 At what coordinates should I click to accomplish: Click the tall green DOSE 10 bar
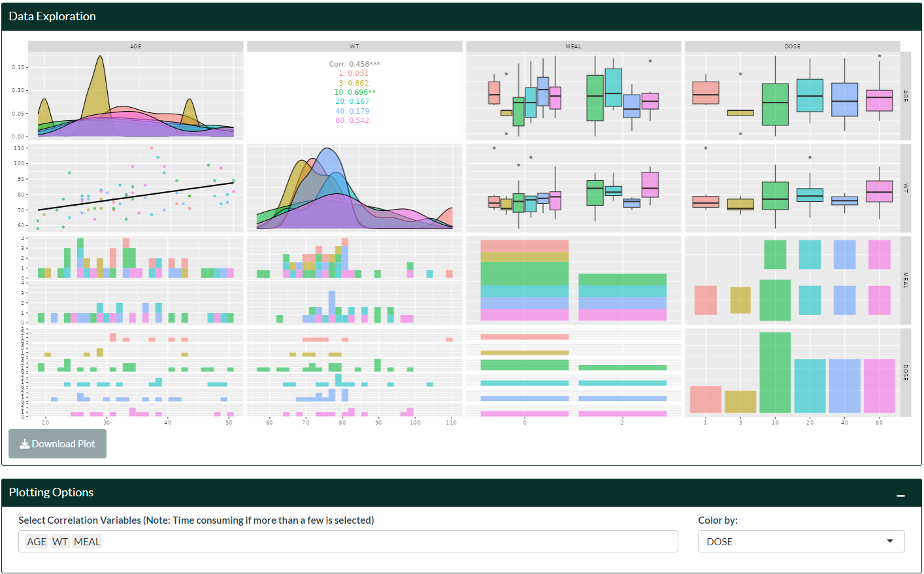pos(775,372)
